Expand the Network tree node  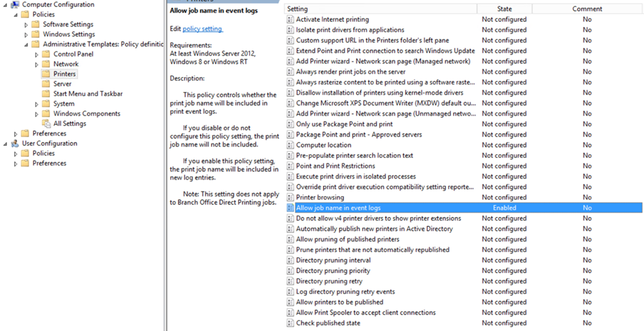pos(37,64)
